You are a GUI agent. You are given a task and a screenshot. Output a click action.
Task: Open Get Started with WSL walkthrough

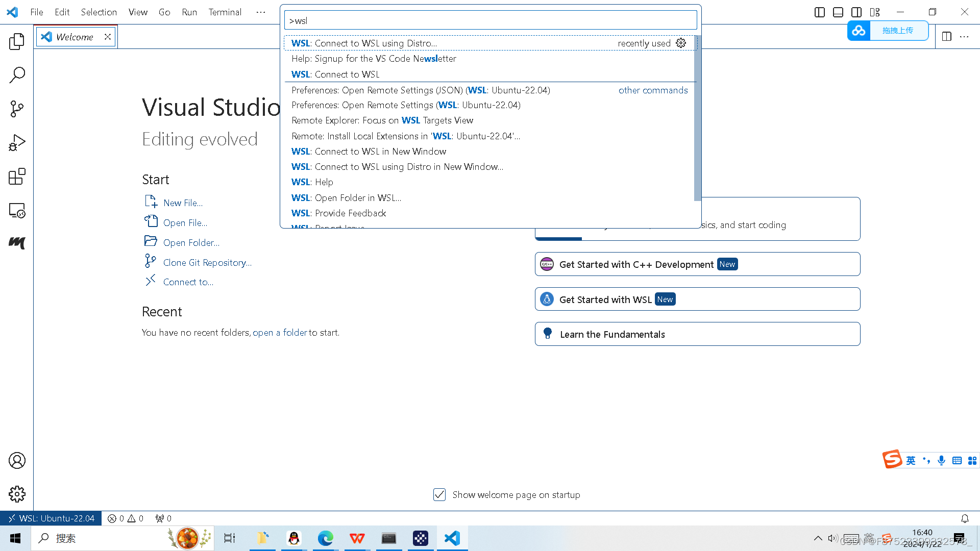tap(697, 299)
